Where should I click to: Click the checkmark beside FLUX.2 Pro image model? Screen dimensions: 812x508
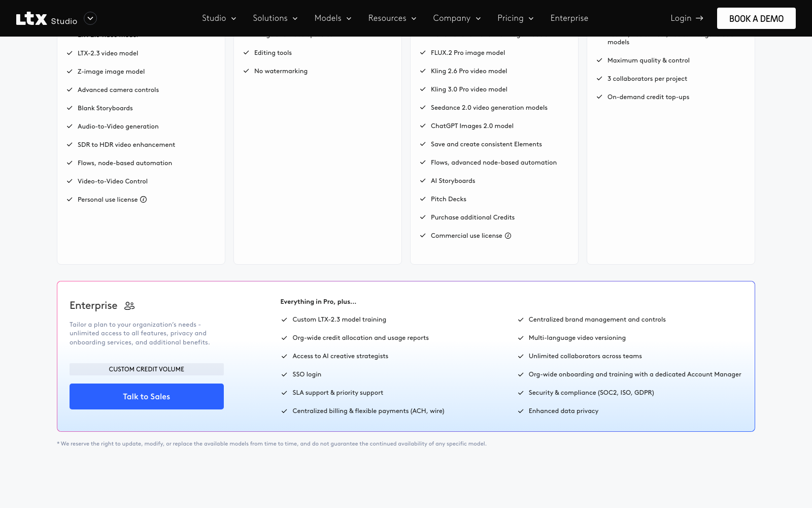coord(423,53)
